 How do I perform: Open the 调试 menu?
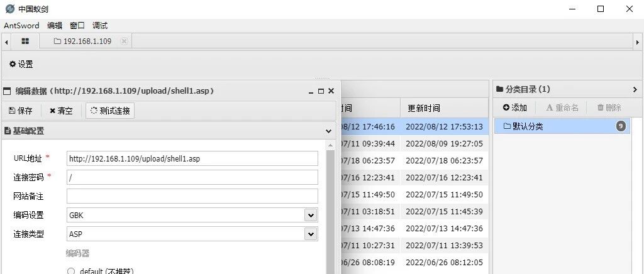click(100, 26)
